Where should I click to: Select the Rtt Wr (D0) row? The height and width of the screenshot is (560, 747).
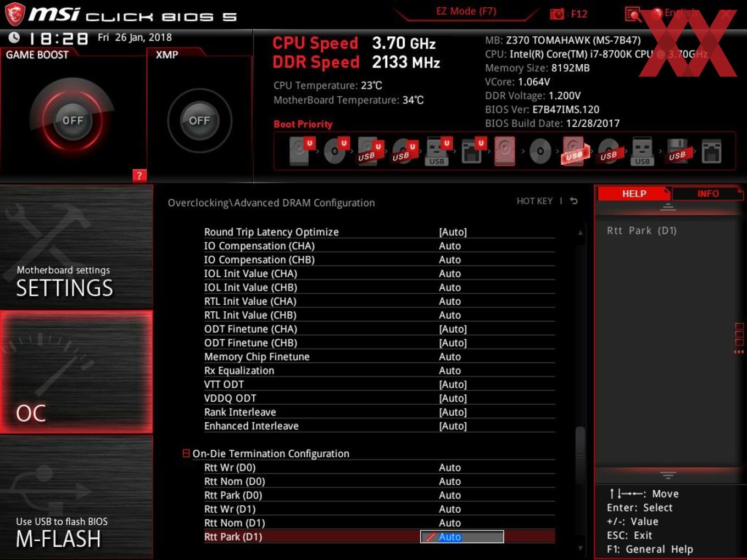pos(379,467)
